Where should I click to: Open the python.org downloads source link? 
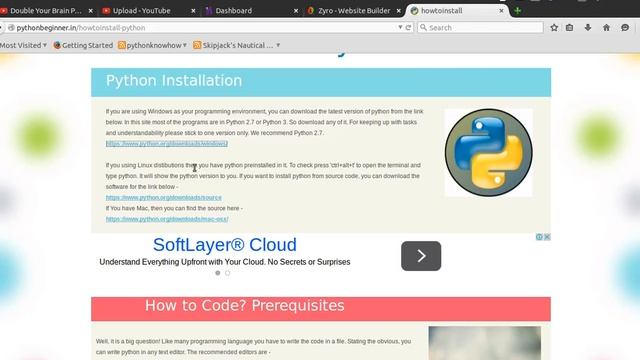coord(164,198)
